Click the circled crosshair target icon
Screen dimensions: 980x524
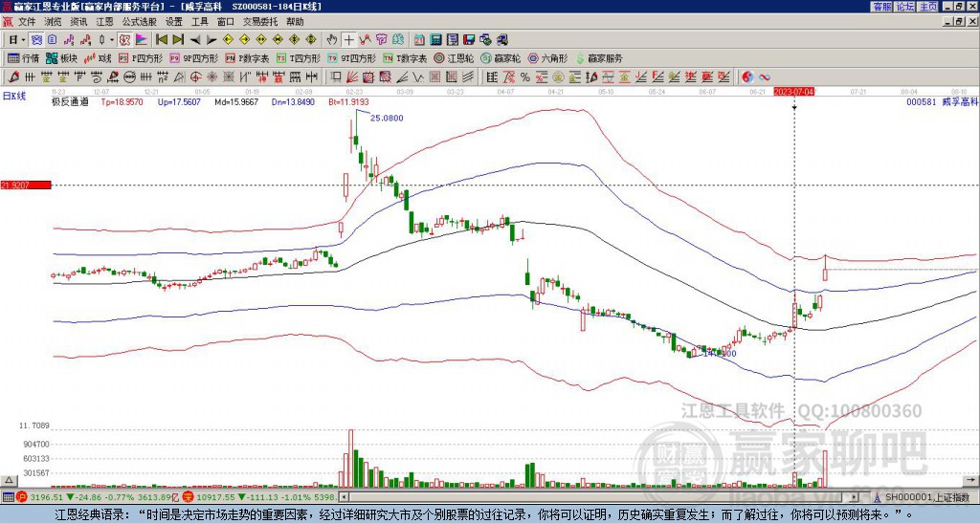[195, 76]
